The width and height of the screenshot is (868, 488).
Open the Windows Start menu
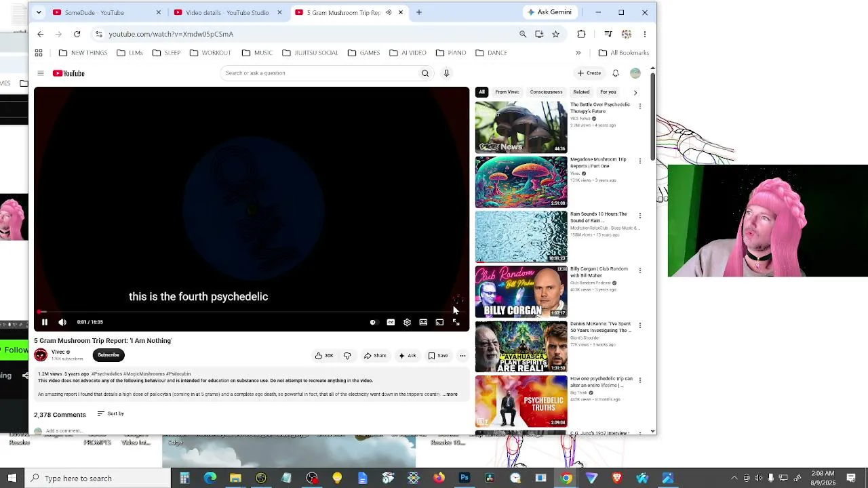click(x=12, y=479)
